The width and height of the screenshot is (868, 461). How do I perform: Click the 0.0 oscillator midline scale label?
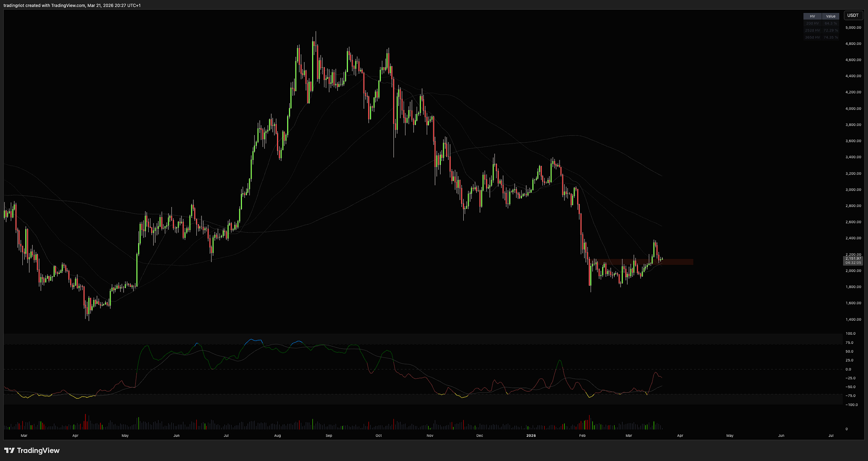click(x=848, y=369)
